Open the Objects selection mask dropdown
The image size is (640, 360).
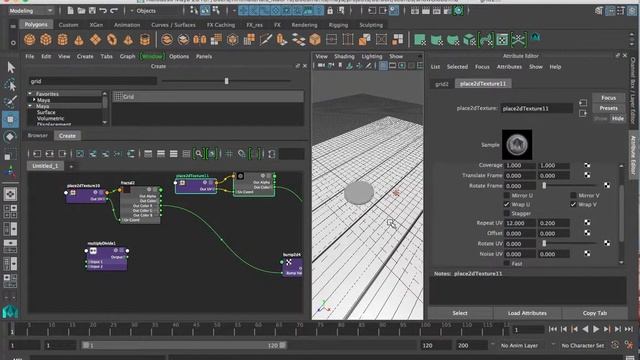[153, 11]
